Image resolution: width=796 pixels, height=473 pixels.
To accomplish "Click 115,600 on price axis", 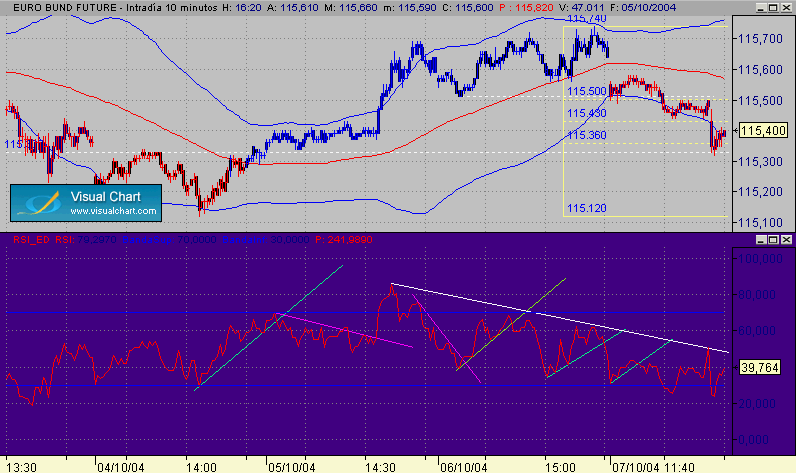I will [760, 70].
